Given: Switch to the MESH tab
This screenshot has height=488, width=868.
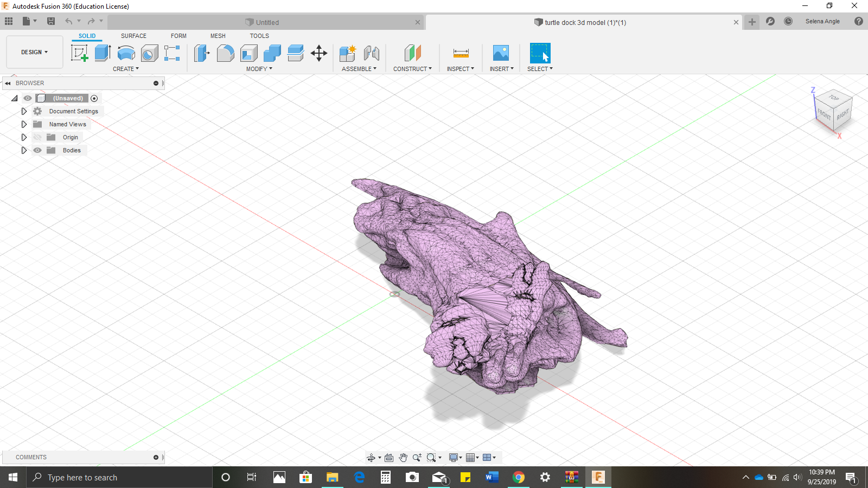Looking at the screenshot, I should pos(218,36).
